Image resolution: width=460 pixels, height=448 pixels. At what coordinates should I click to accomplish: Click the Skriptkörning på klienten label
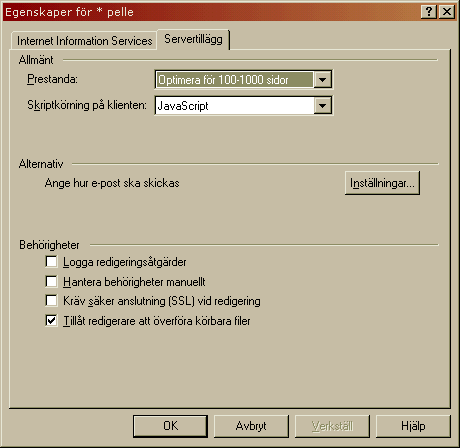(87, 105)
